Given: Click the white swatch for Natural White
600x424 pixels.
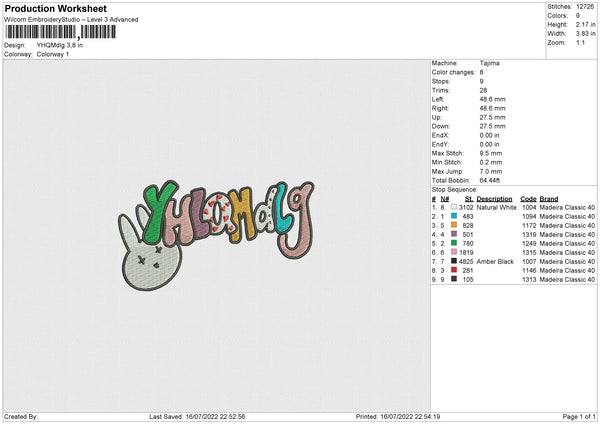Looking at the screenshot, I should [x=454, y=207].
